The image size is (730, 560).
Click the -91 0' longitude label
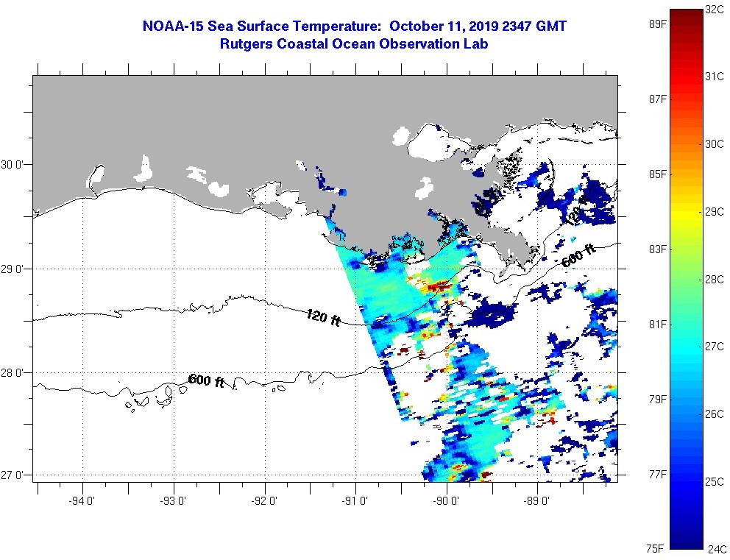coord(355,501)
